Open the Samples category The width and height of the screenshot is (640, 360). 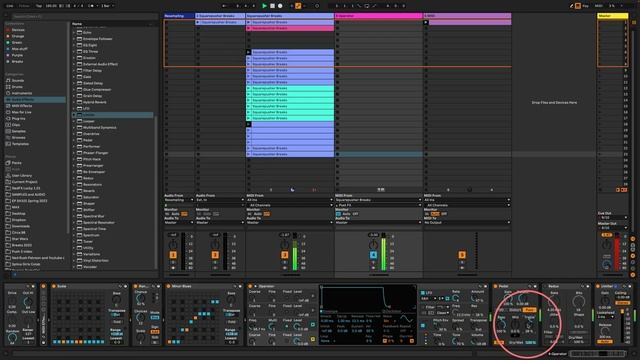(x=18, y=131)
